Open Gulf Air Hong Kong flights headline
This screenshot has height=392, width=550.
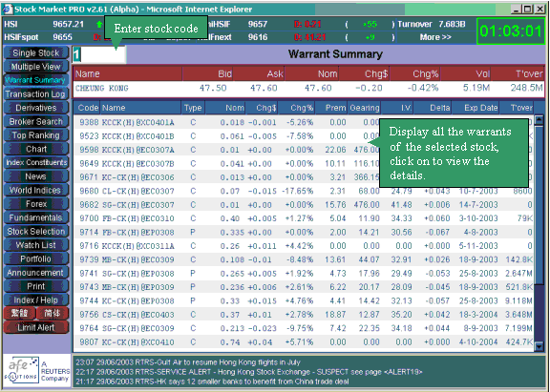tap(188, 362)
